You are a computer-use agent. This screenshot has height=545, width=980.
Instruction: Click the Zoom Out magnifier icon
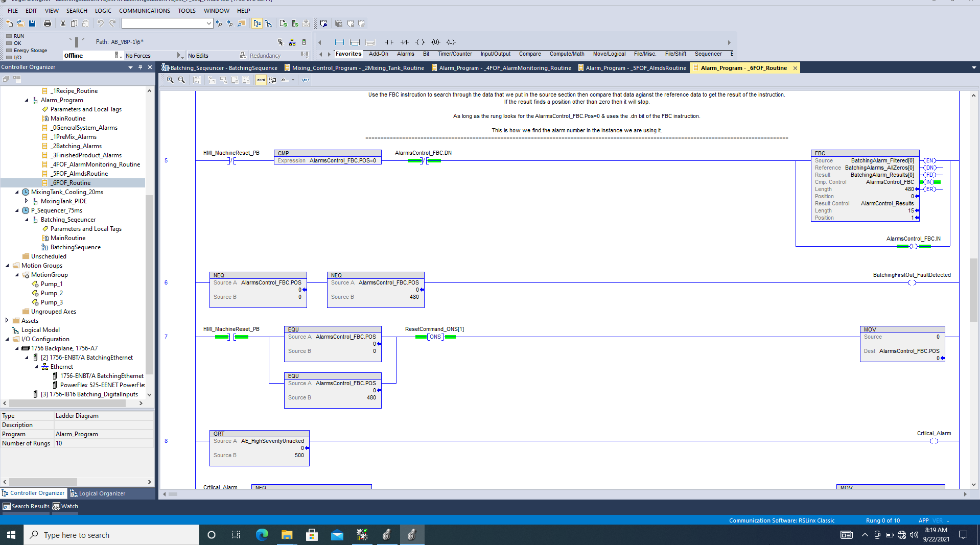click(x=181, y=80)
